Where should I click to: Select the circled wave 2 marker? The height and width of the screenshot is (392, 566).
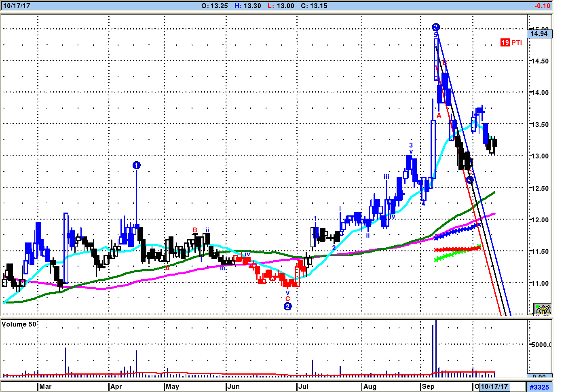(x=287, y=306)
